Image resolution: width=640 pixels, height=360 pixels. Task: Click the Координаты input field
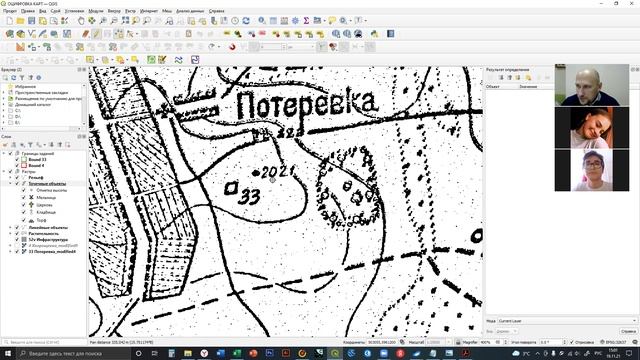coord(382,342)
